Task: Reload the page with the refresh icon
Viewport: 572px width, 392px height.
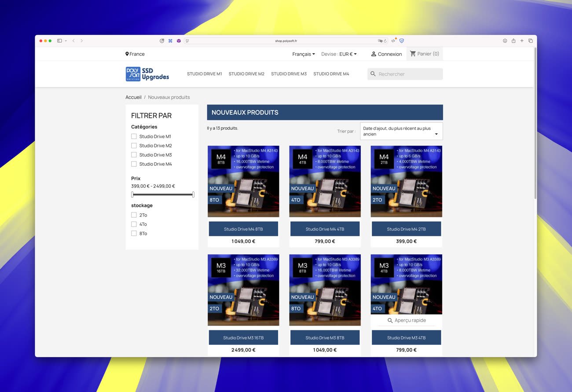Action: (385, 41)
